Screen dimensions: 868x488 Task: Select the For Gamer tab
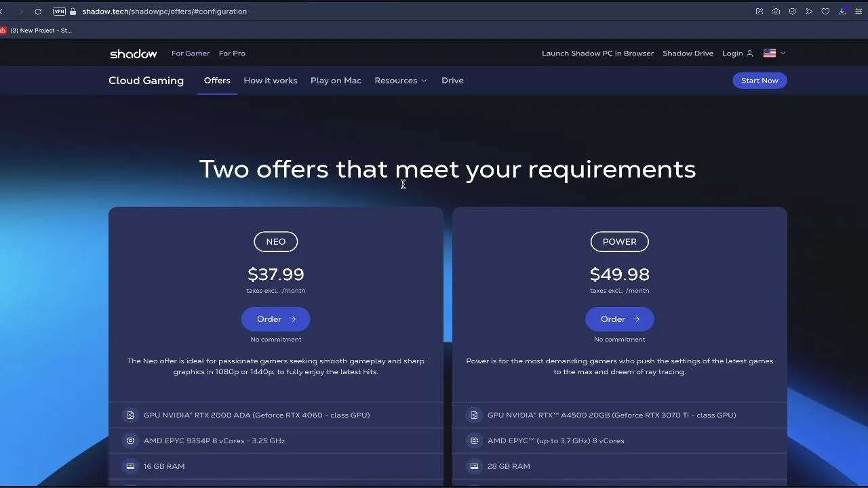click(x=191, y=54)
